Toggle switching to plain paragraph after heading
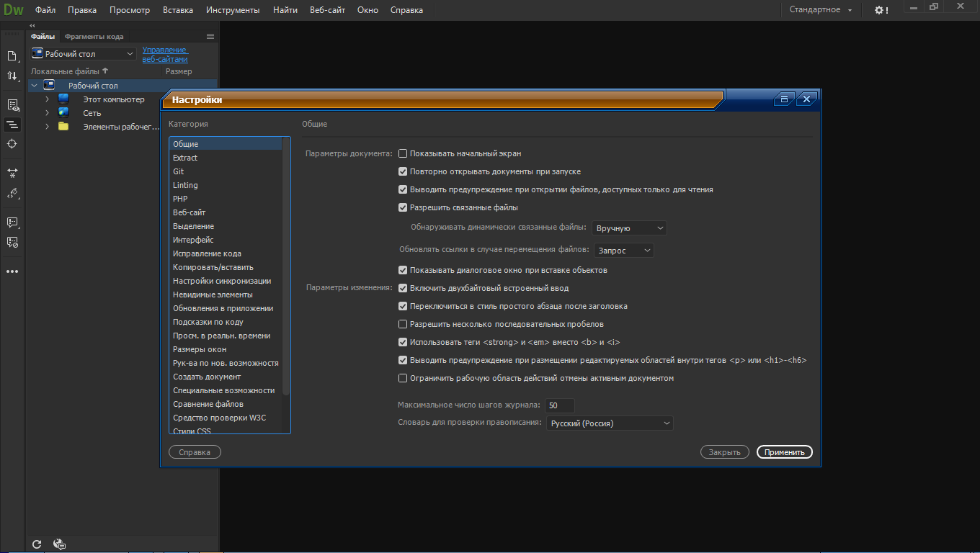 pos(403,306)
